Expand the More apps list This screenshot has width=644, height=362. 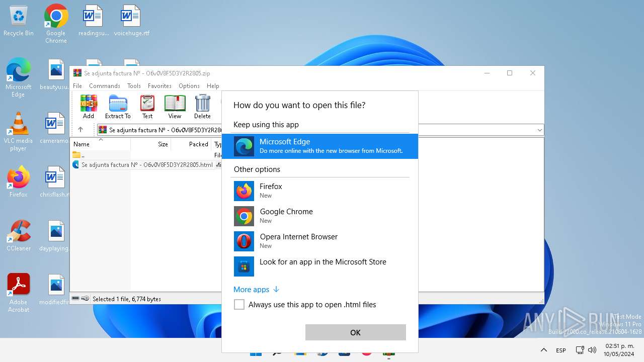pyautogui.click(x=256, y=290)
